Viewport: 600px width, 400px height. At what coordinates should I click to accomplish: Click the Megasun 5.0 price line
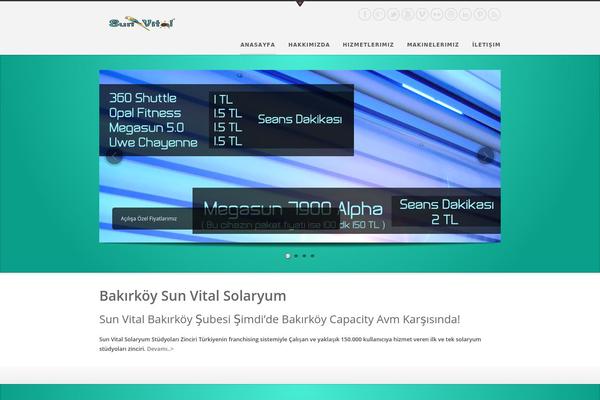[147, 128]
